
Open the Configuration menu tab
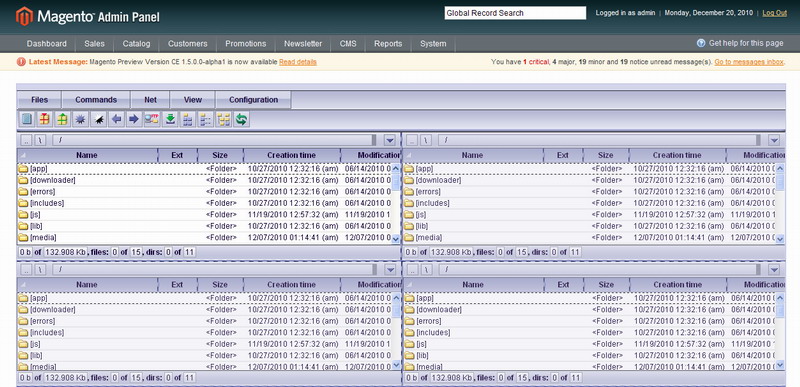(253, 100)
